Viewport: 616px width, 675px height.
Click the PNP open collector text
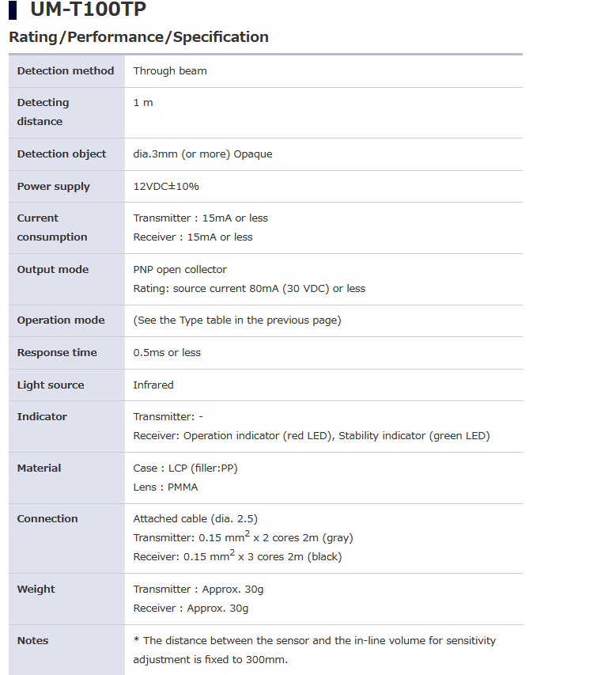[180, 270]
